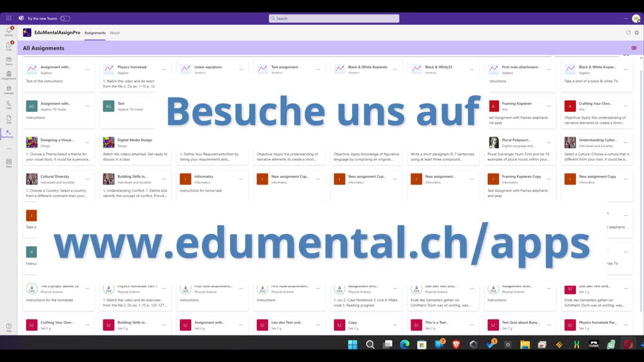Open app in browser via globe icon

636,33
